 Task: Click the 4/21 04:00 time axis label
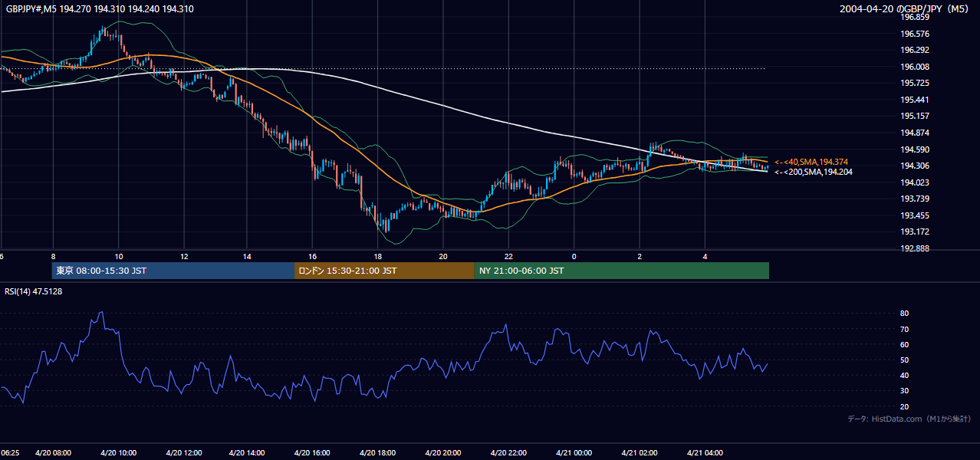(704, 453)
